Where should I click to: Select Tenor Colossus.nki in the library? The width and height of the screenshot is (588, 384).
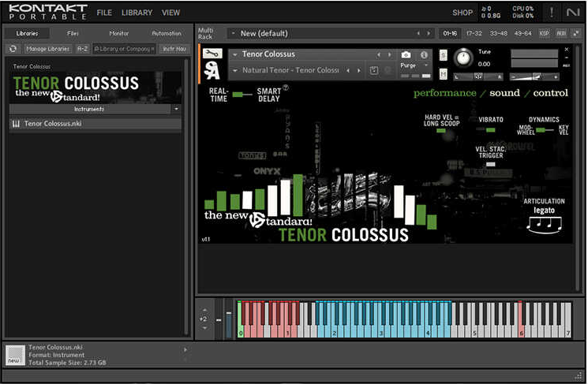tap(96, 124)
